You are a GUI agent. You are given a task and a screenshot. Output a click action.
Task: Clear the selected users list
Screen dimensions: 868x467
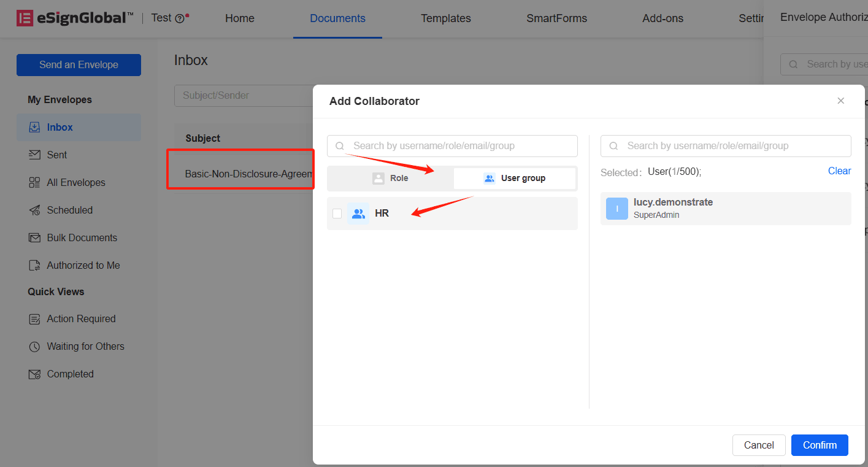839,171
